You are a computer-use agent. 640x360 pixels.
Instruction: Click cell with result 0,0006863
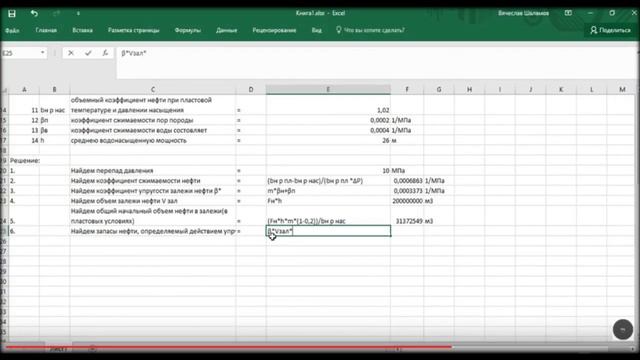(x=407, y=180)
